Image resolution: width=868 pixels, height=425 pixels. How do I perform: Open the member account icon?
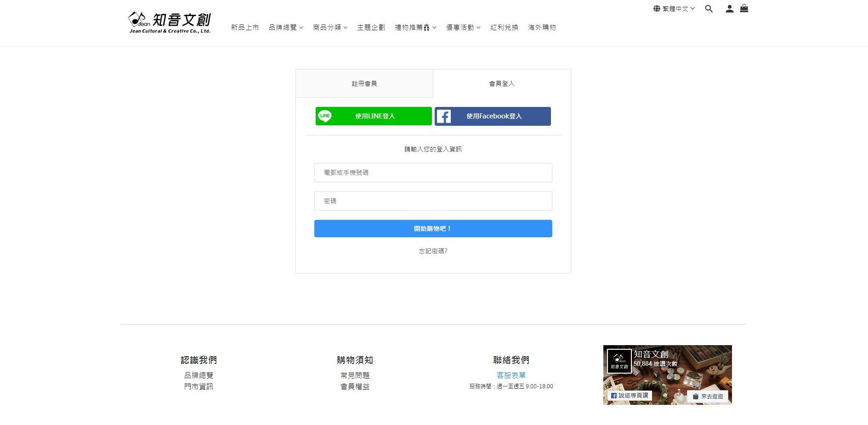(729, 9)
